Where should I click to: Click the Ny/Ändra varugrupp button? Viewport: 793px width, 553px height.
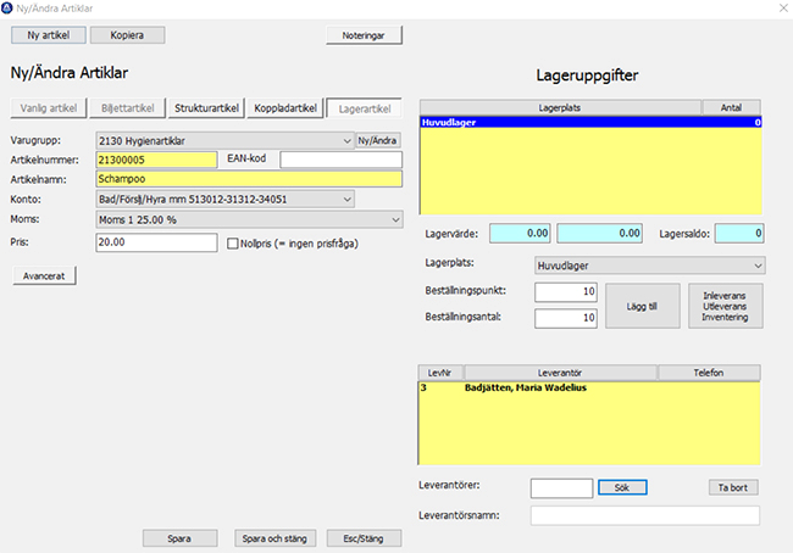[377, 140]
